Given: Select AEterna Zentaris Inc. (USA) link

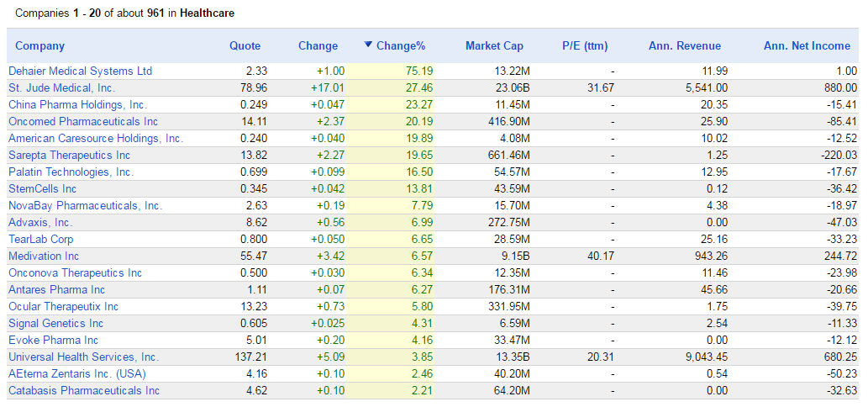Looking at the screenshot, I should 77,373.
